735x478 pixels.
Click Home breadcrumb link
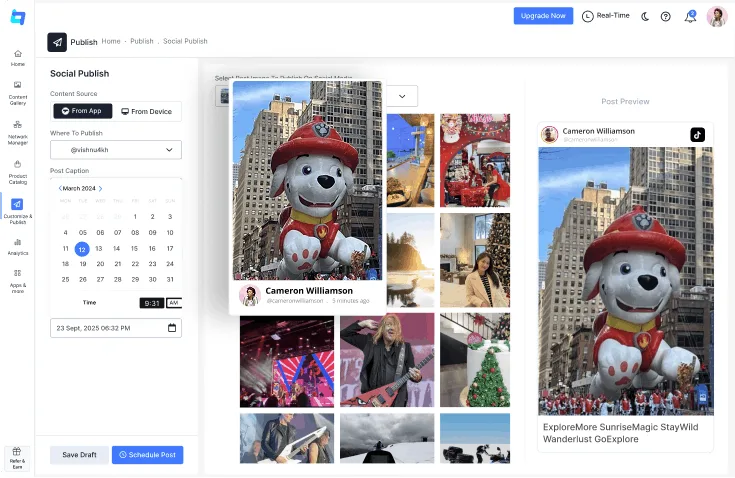[111, 41]
